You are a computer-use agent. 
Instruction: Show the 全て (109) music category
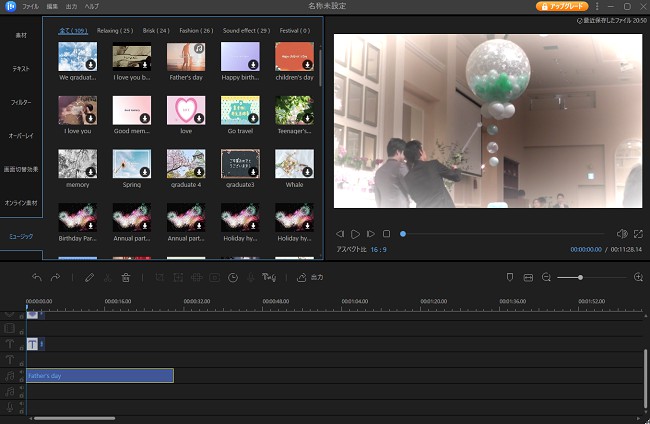tap(73, 31)
